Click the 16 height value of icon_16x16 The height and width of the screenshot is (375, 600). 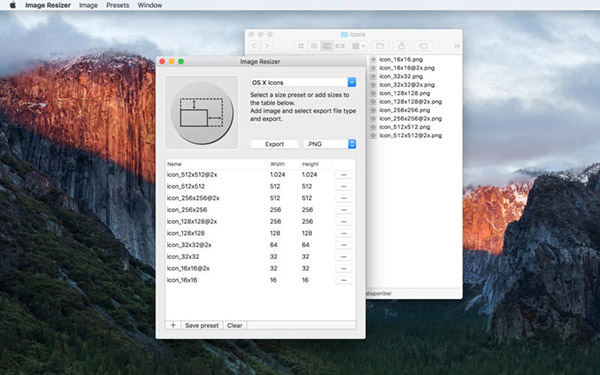click(305, 280)
